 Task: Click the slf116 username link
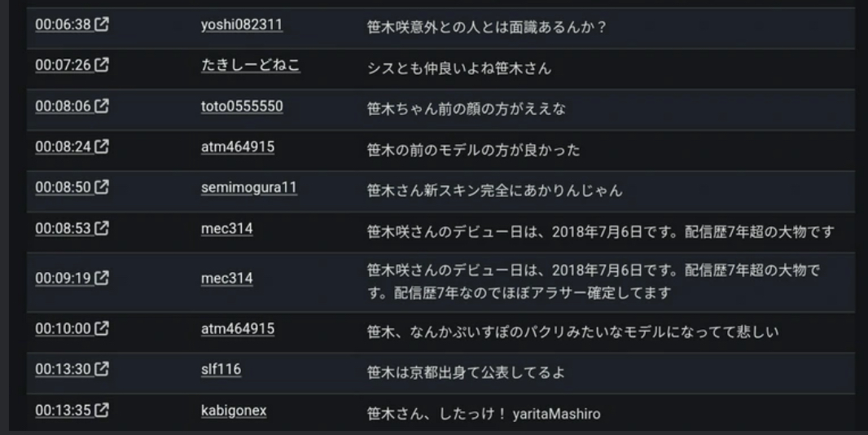pos(221,370)
